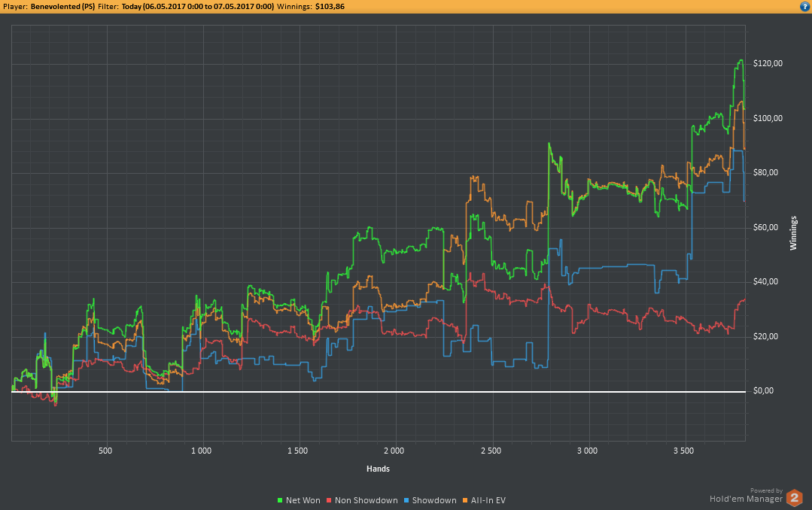Click the help question mark icon
The height and width of the screenshot is (510, 812).
pos(804,7)
